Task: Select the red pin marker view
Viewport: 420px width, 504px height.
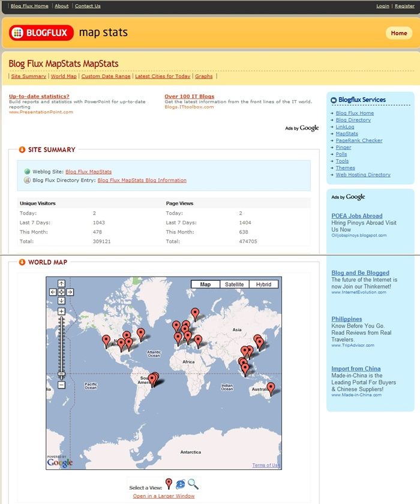Action: [x=169, y=484]
